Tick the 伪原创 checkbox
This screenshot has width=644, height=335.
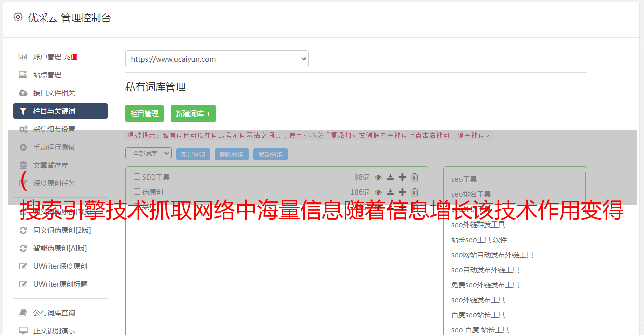(x=137, y=192)
